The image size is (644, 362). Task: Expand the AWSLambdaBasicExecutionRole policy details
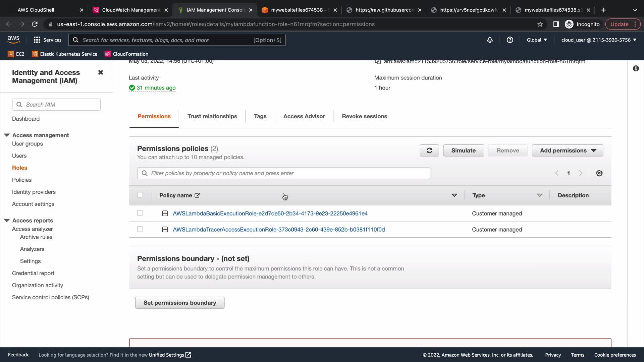point(165,214)
